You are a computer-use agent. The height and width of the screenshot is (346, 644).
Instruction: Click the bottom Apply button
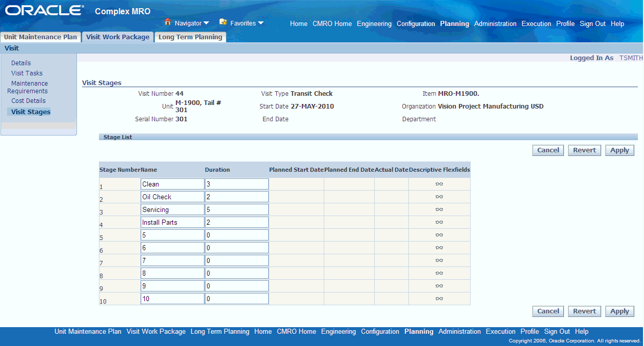point(620,311)
